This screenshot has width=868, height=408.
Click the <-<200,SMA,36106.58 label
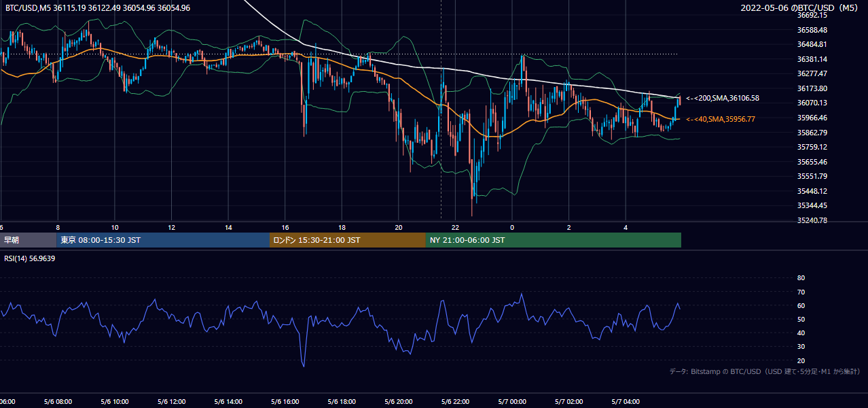[723, 98]
